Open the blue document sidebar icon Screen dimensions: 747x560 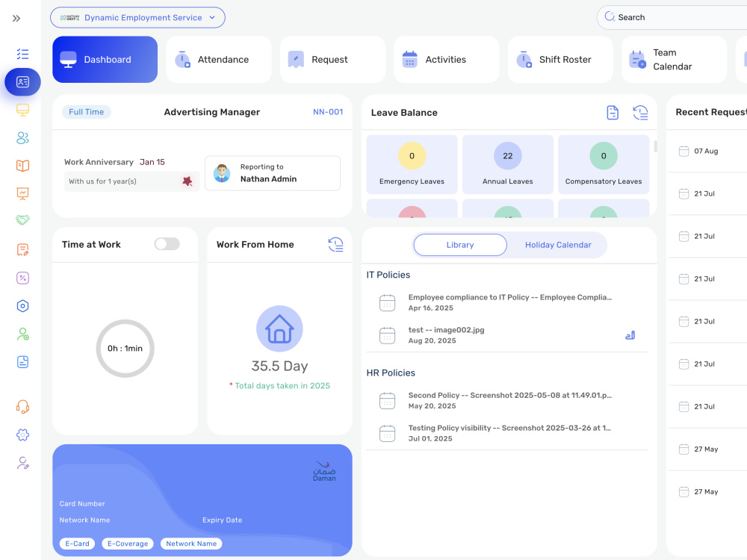[22, 362]
